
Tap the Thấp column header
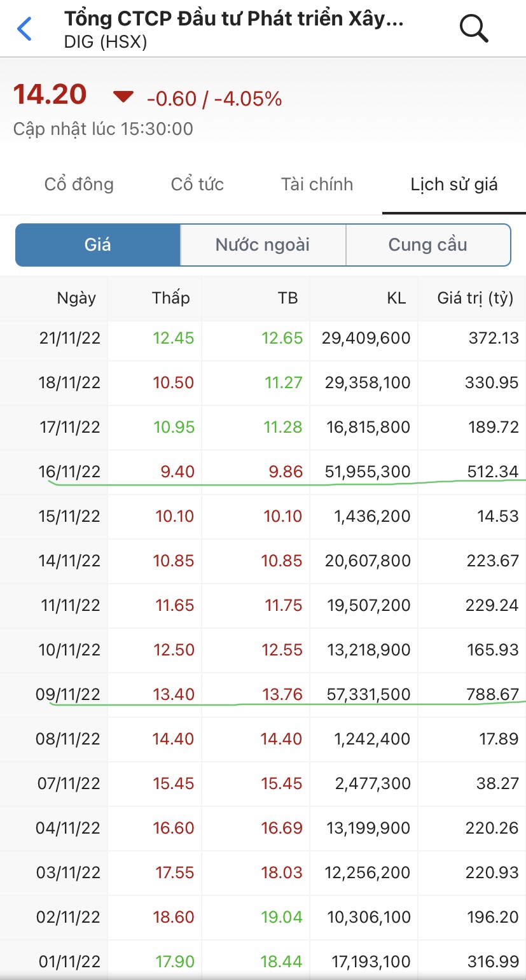(x=170, y=298)
